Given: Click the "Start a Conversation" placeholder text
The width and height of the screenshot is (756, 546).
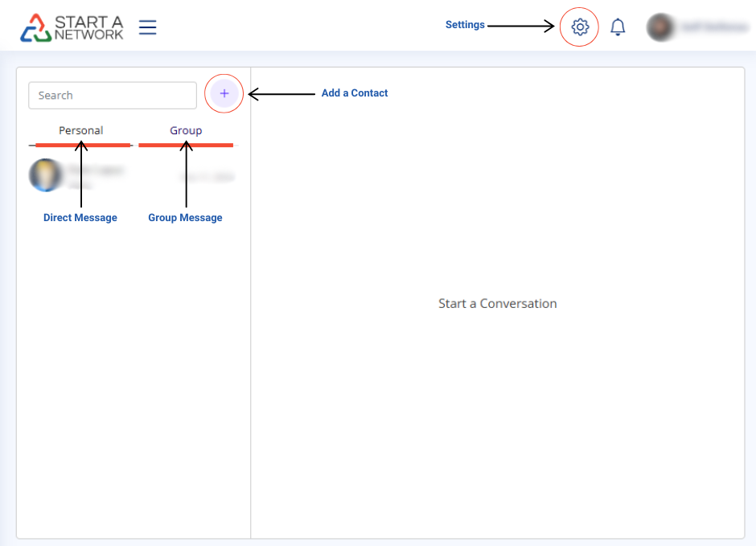Looking at the screenshot, I should 497,303.
